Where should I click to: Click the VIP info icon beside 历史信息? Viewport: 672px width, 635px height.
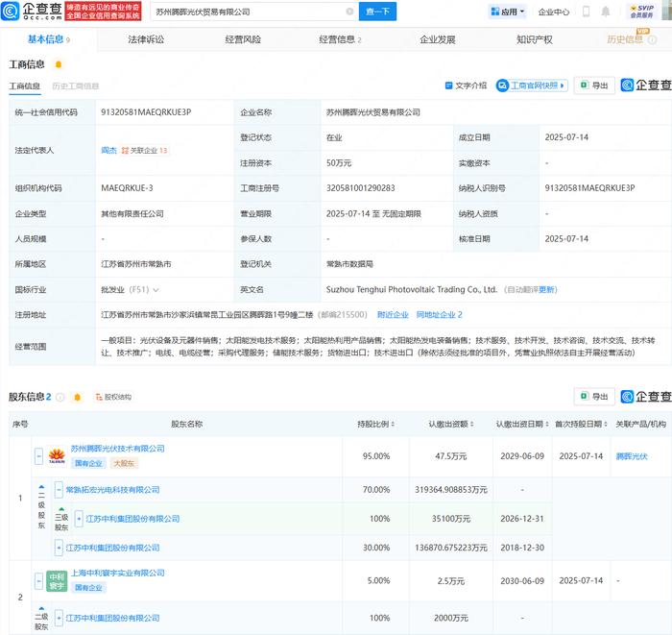[652, 40]
